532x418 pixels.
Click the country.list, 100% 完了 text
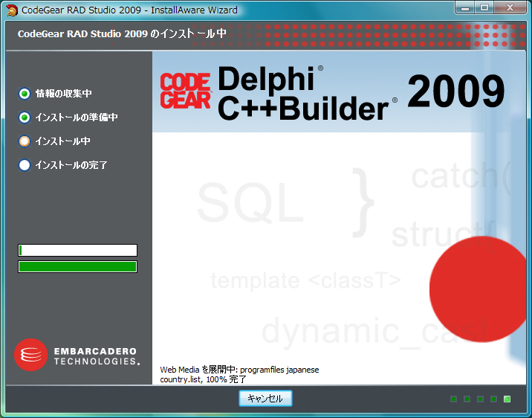tap(204, 379)
